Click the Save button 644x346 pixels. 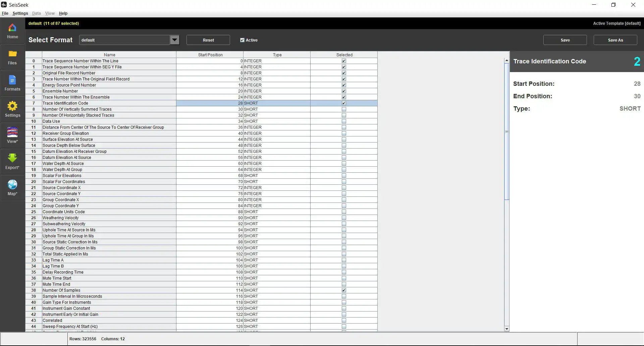point(565,40)
